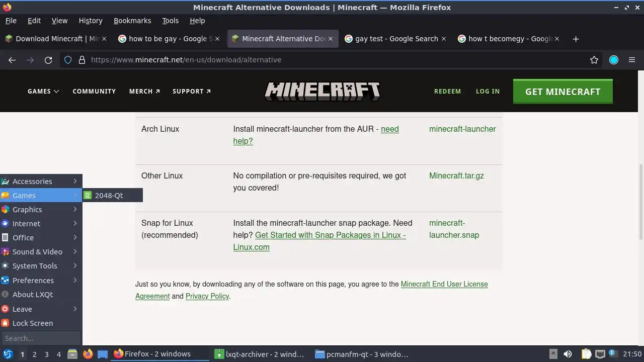Viewport: 644px width, 362px height.
Task: Click the minecraft-launcher.snap download link
Action: pyautogui.click(x=454, y=229)
